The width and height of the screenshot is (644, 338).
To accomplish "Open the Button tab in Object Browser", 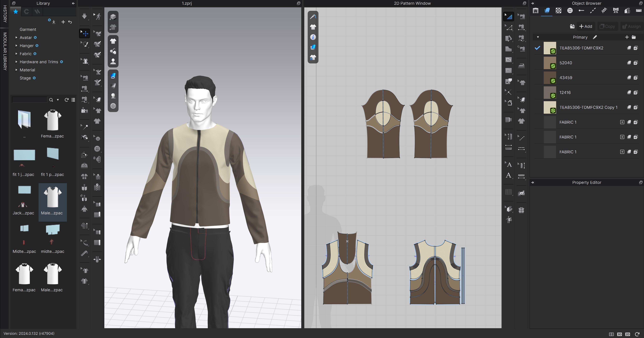I will [570, 10].
